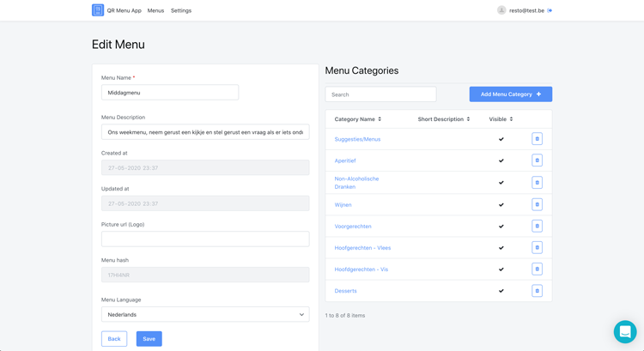The image size is (644, 351).
Task: Open the chat widget bubble
Action: pyautogui.click(x=624, y=331)
